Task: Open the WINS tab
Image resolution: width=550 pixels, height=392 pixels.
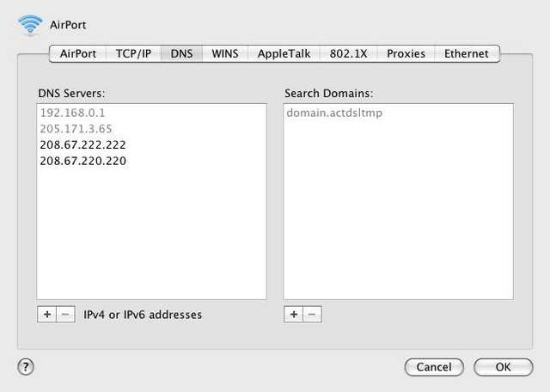Action: click(x=225, y=53)
